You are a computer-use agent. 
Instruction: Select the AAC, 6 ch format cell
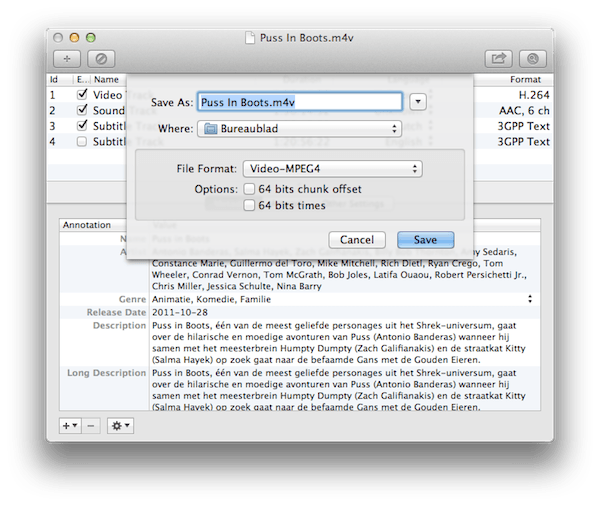click(524, 111)
